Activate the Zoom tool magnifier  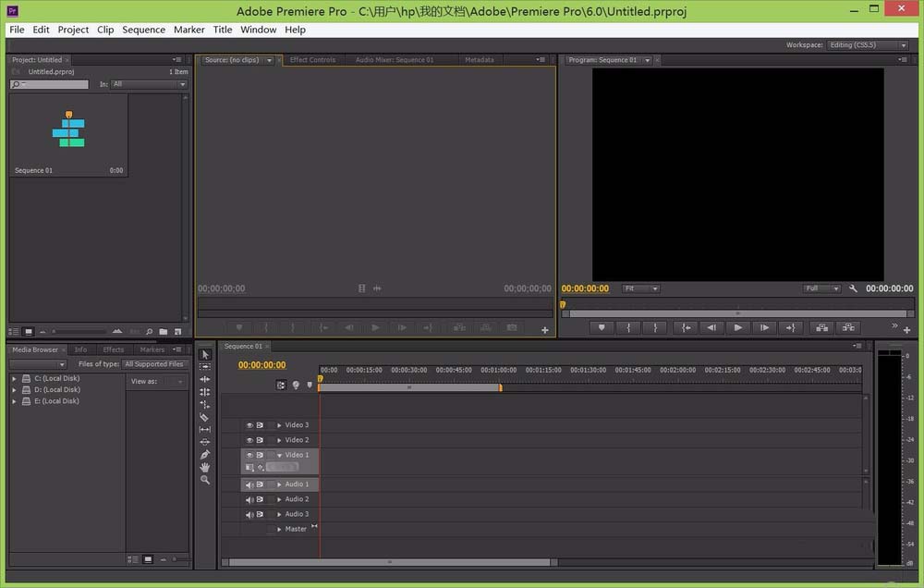[x=204, y=480]
